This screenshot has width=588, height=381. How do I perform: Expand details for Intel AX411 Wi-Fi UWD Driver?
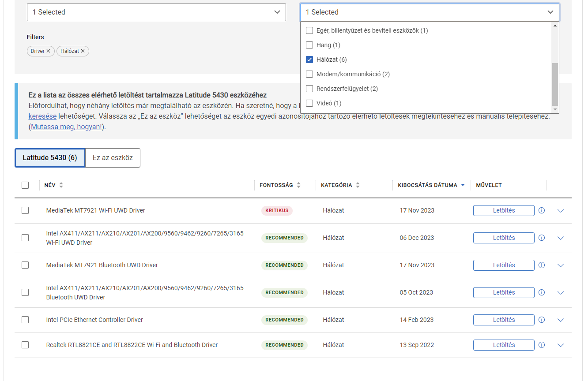click(x=561, y=238)
